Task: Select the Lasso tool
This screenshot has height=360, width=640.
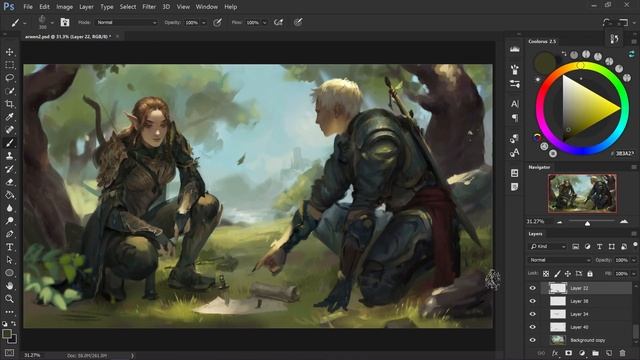Action: click(x=9, y=78)
